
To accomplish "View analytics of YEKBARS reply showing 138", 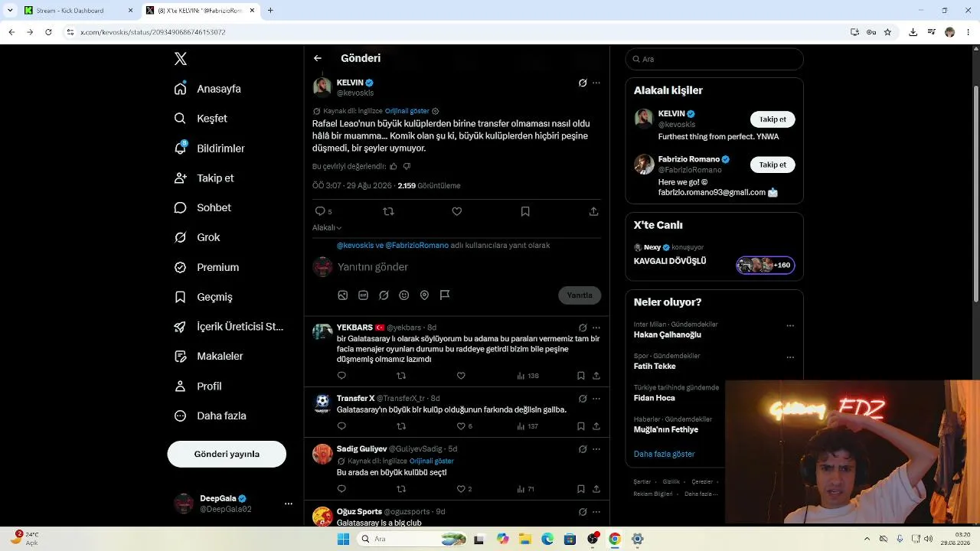I will coord(528,376).
